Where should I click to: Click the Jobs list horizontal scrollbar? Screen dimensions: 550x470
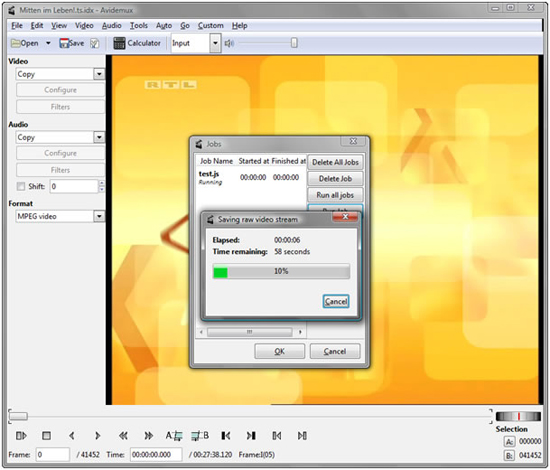point(249,332)
